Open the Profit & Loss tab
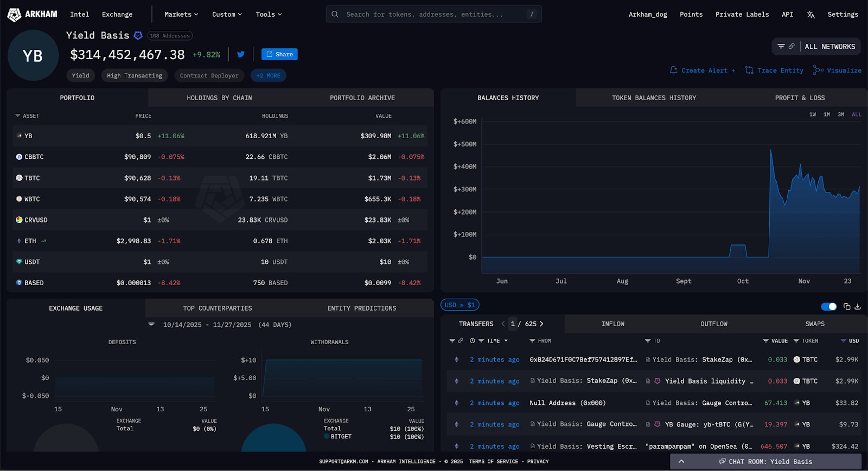 (800, 98)
